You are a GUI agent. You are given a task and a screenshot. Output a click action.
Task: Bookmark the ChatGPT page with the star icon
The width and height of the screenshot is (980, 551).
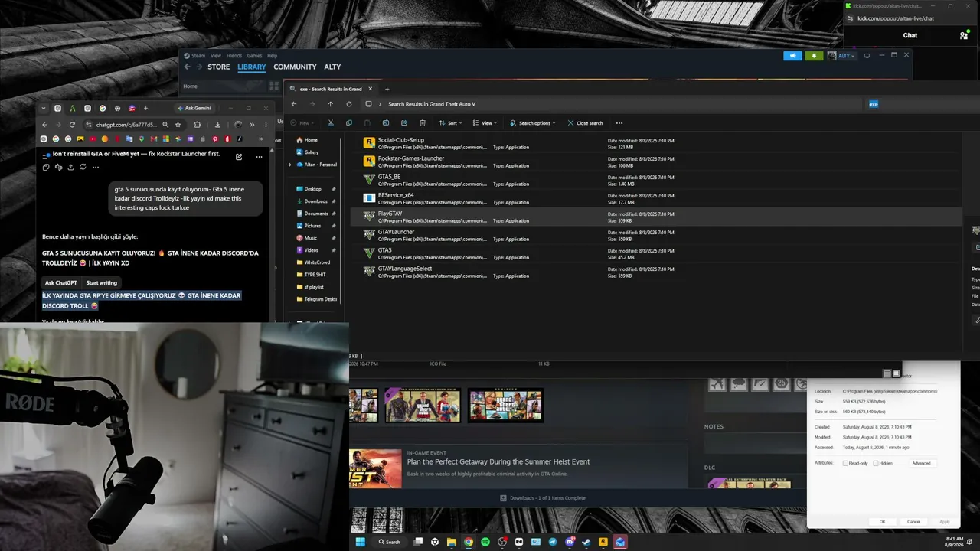click(x=178, y=125)
